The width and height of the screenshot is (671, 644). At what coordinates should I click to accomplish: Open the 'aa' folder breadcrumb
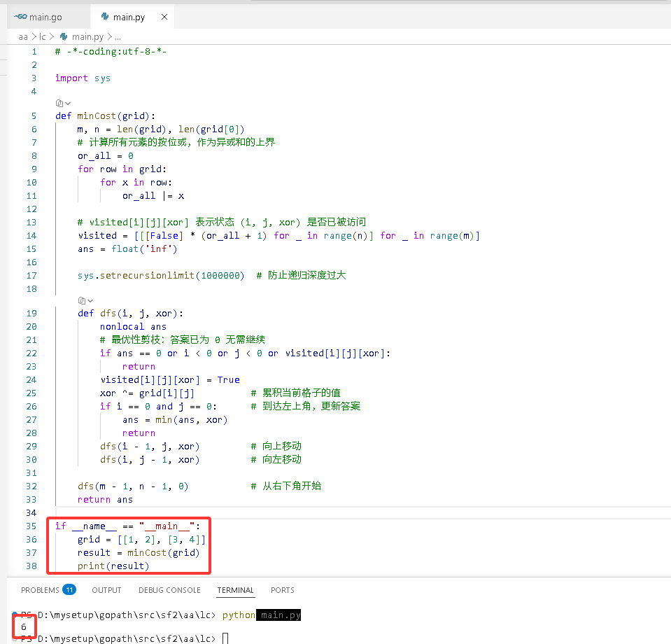point(23,37)
